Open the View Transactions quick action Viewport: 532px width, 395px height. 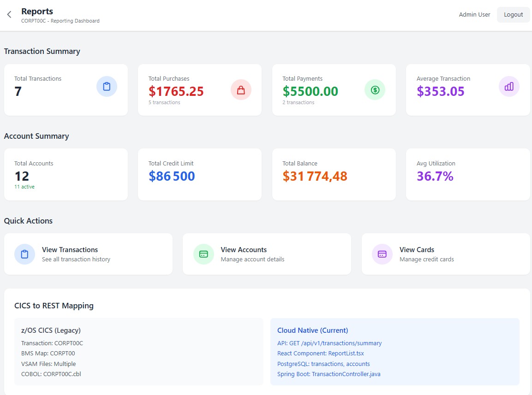[89, 254]
